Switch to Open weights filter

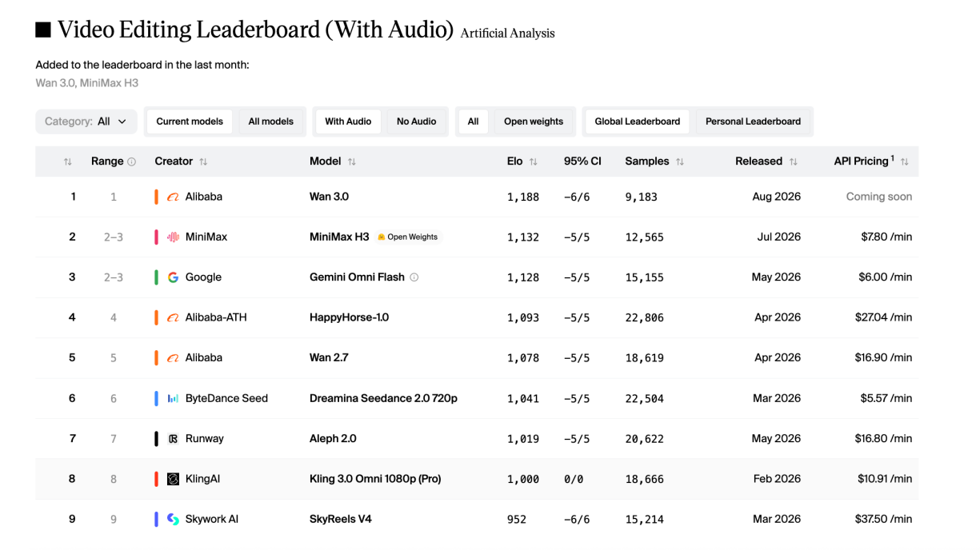point(534,122)
